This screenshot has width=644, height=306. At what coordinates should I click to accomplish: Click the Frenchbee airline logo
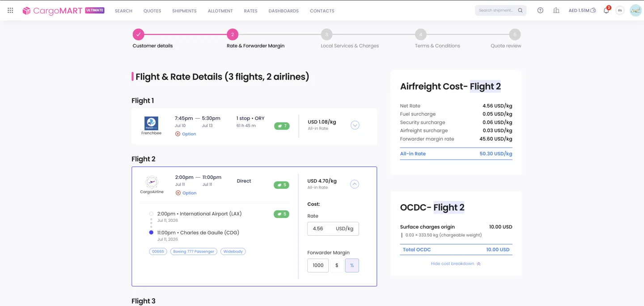pyautogui.click(x=151, y=123)
